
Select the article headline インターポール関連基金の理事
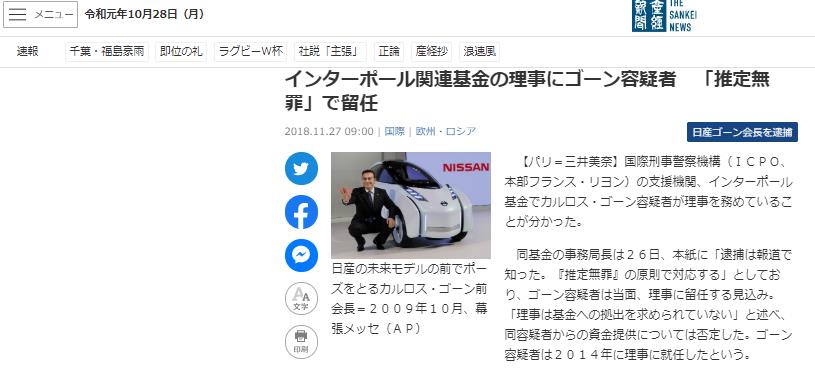pyautogui.click(x=527, y=92)
